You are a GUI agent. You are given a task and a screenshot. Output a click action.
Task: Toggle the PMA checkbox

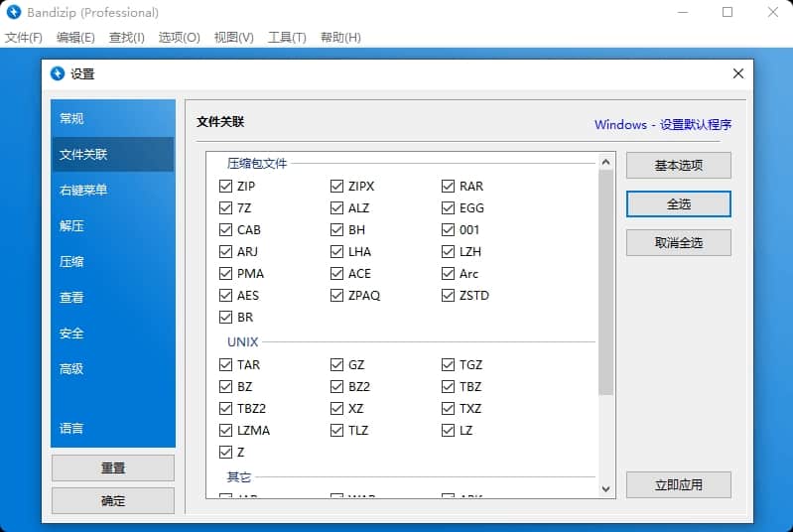225,274
